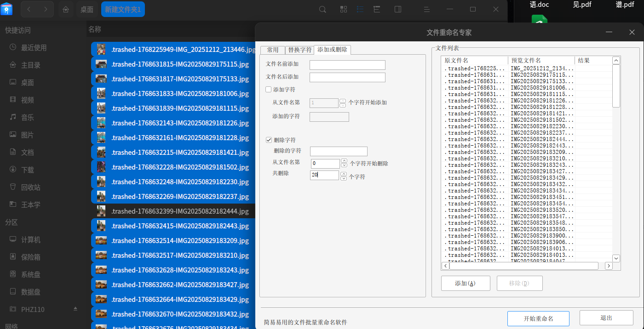This screenshot has height=329, width=644.
Task: Enable the 添加字符 checkbox
Action: coord(269,89)
